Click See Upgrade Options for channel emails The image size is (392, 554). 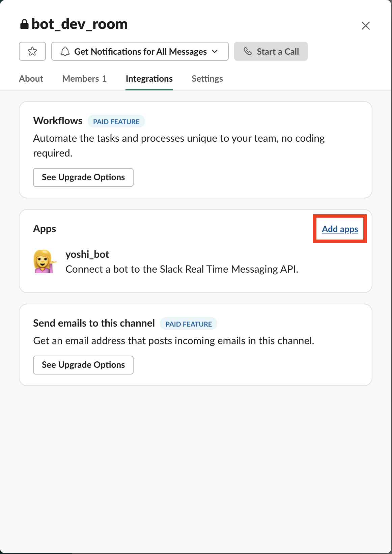tap(83, 365)
